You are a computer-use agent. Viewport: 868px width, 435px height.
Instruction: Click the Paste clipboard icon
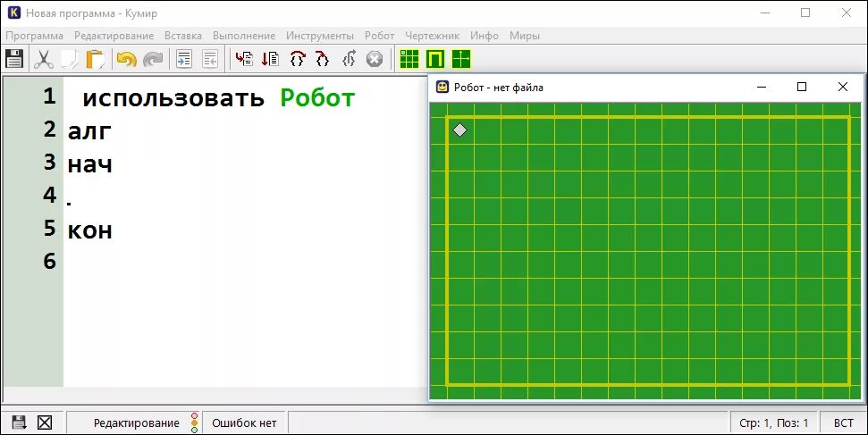tap(96, 59)
